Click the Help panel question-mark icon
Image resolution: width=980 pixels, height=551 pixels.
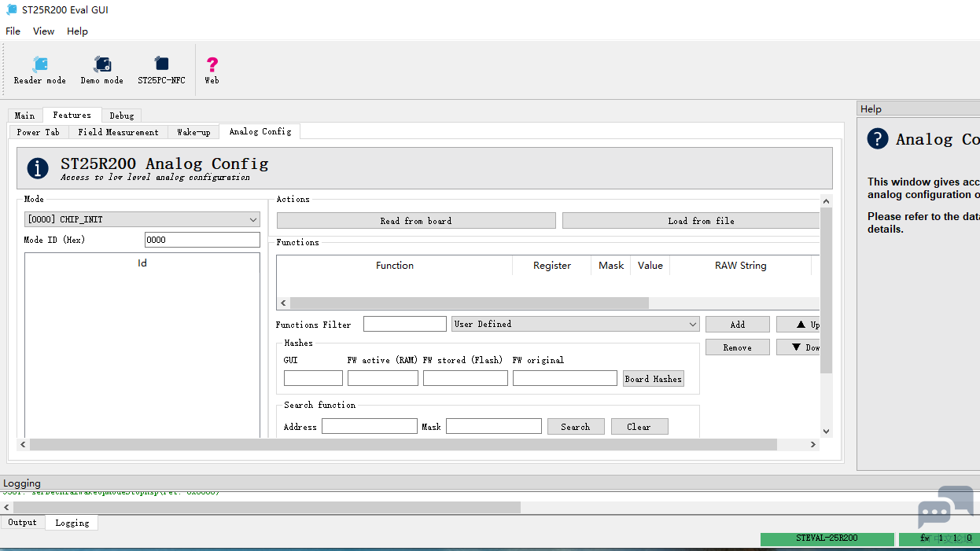point(878,139)
